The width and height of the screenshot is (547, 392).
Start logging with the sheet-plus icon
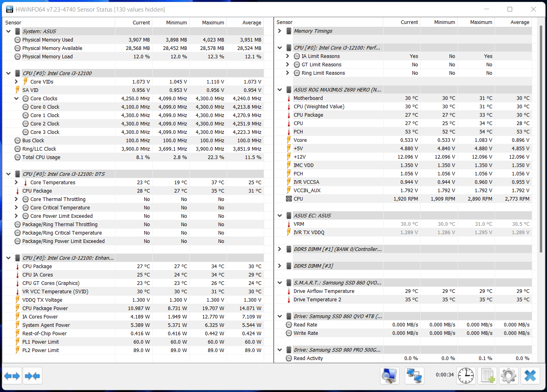pyautogui.click(x=487, y=376)
